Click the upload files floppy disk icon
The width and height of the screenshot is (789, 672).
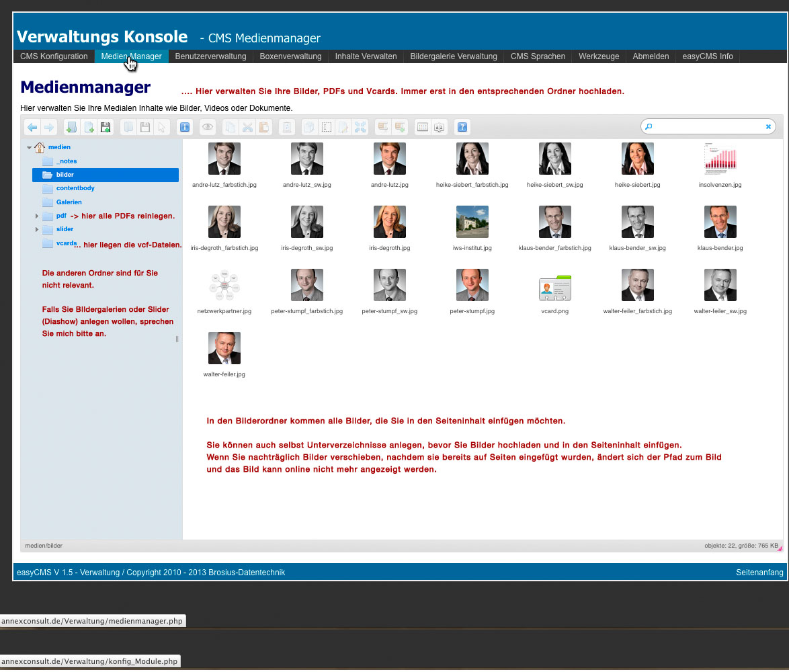(106, 126)
